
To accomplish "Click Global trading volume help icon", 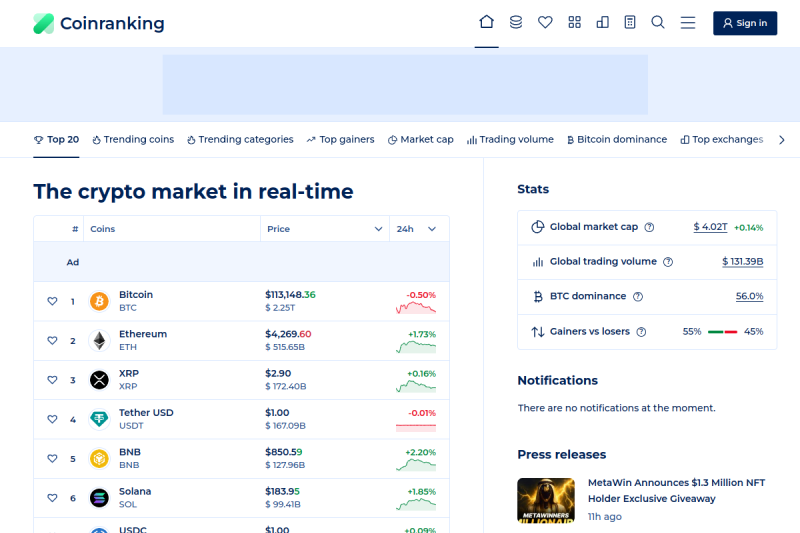I will [668, 262].
